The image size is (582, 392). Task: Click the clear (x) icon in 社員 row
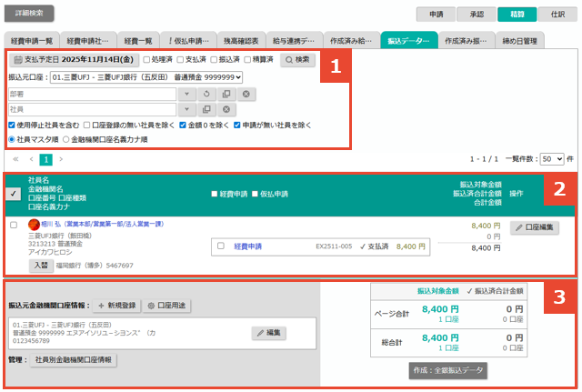click(x=226, y=109)
